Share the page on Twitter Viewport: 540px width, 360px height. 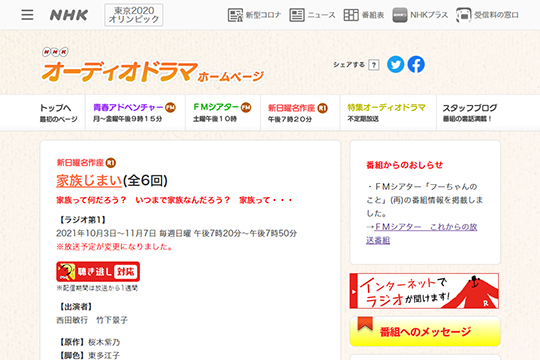(x=395, y=64)
